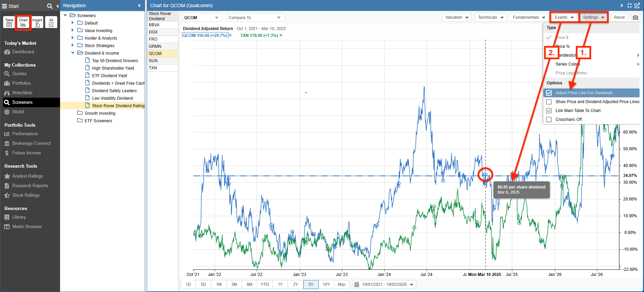Image resolution: width=644 pixels, height=292 pixels.
Task: Toggle Link Main Table To Chart
Action: (549, 111)
